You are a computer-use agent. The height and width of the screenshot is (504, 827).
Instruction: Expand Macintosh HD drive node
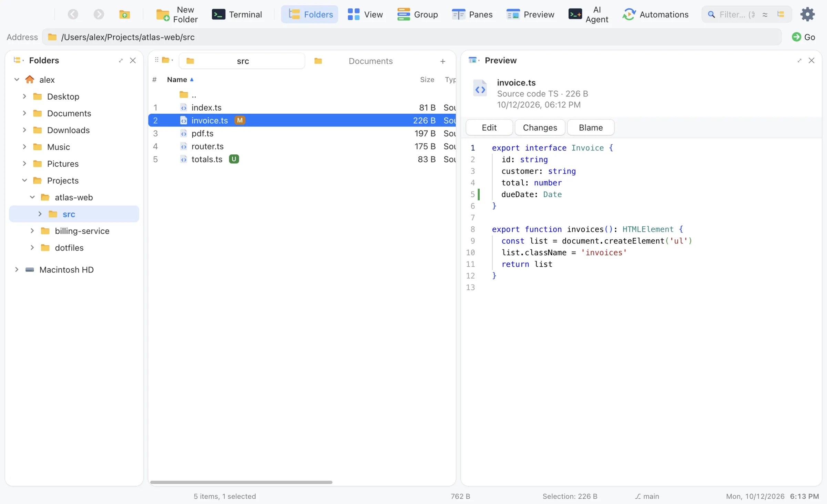[17, 270]
